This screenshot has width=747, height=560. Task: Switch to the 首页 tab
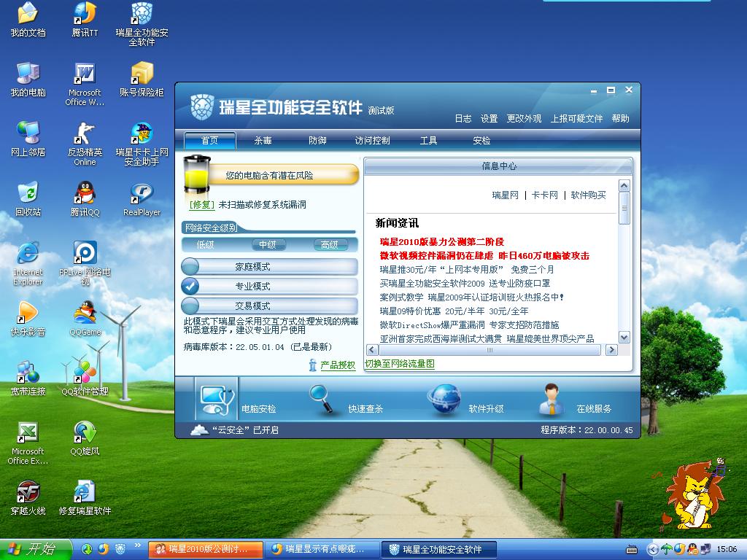click(x=209, y=141)
